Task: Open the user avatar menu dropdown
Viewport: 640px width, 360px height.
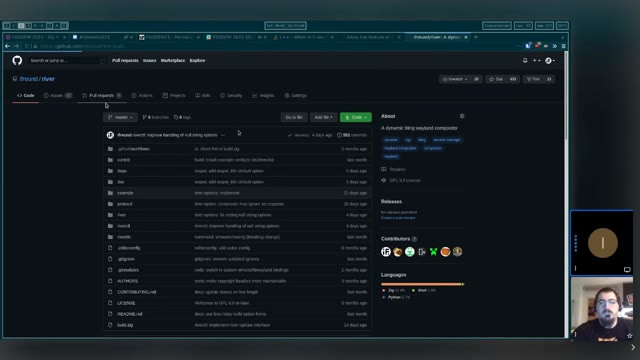Action: point(550,60)
